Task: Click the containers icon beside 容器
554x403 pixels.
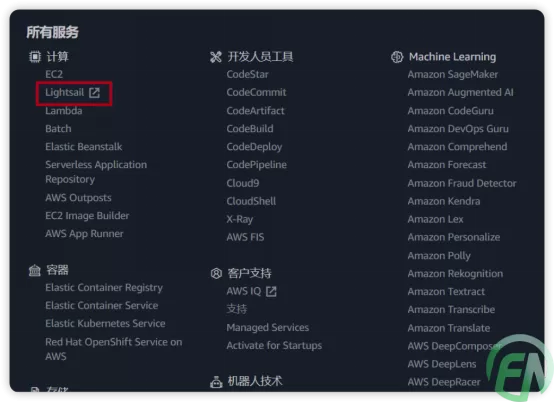Action: pyautogui.click(x=35, y=271)
